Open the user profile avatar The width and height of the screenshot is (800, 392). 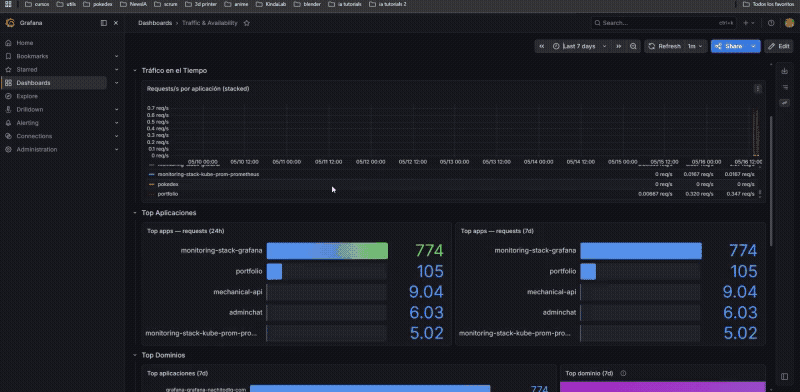[x=789, y=23]
